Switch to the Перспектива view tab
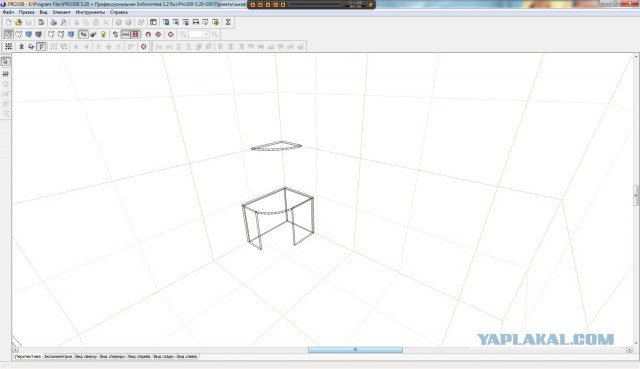This screenshot has height=369, width=640. click(x=28, y=356)
